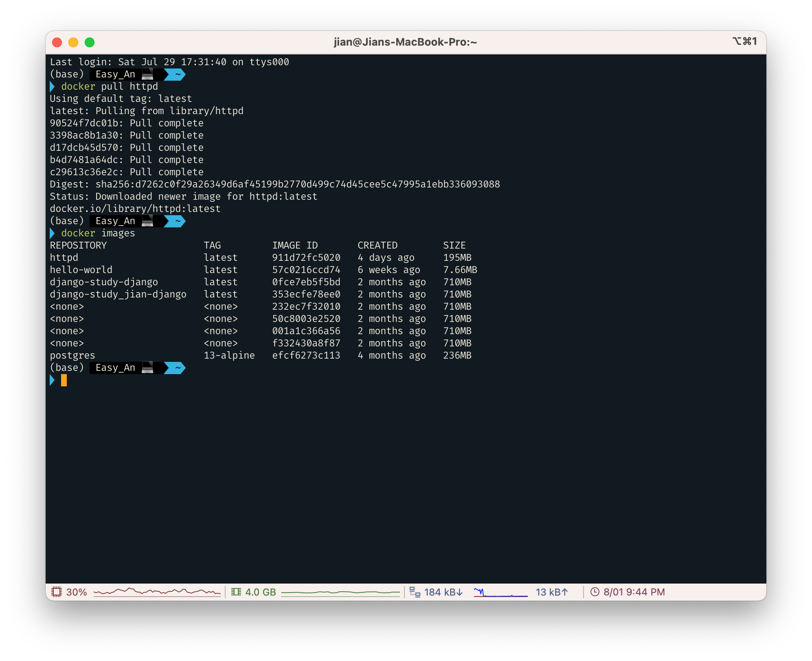The height and width of the screenshot is (661, 812).
Task: Click image ID 001a1c366a56
Action: pos(306,331)
